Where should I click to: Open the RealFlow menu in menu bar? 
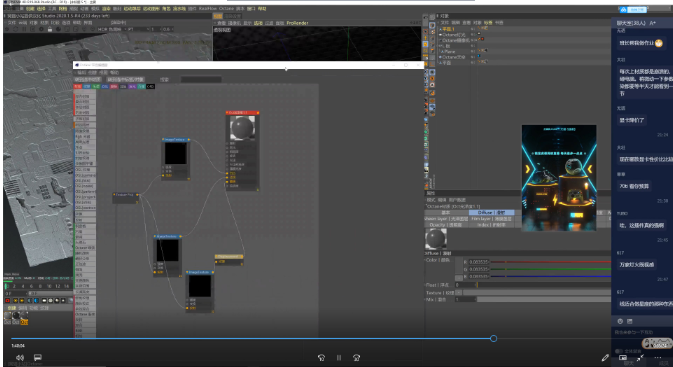[x=207, y=9]
